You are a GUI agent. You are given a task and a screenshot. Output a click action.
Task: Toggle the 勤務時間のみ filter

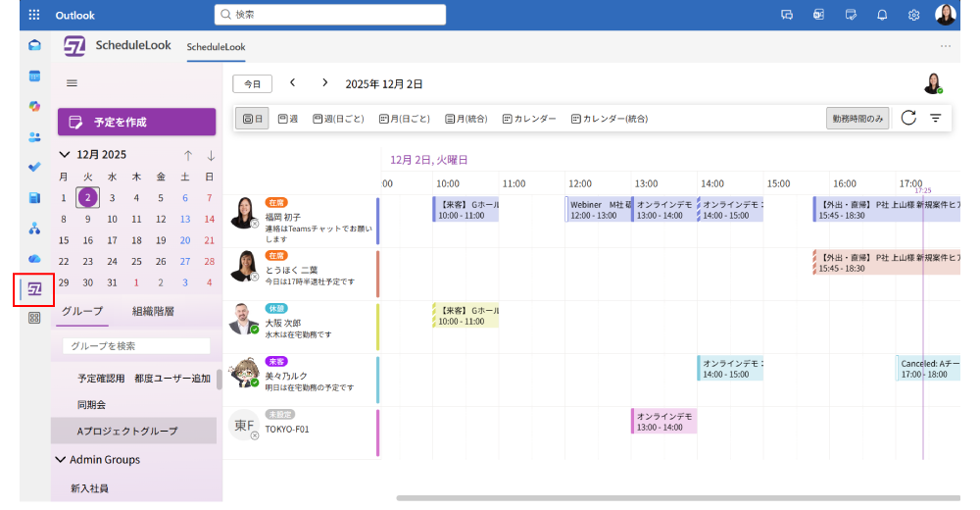[x=857, y=119]
